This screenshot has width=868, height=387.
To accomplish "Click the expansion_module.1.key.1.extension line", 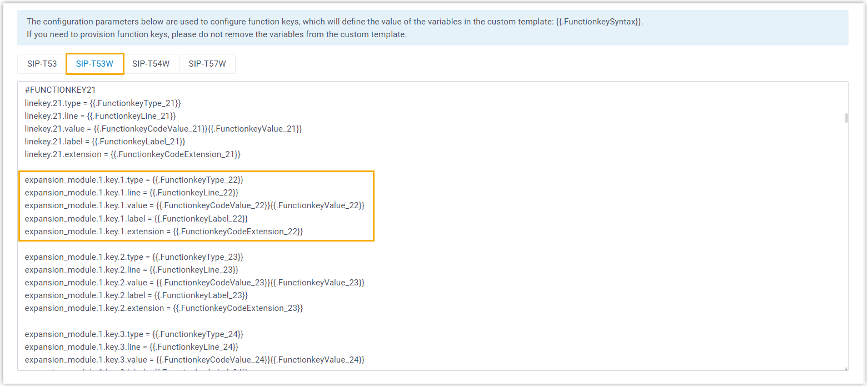I will [x=164, y=231].
